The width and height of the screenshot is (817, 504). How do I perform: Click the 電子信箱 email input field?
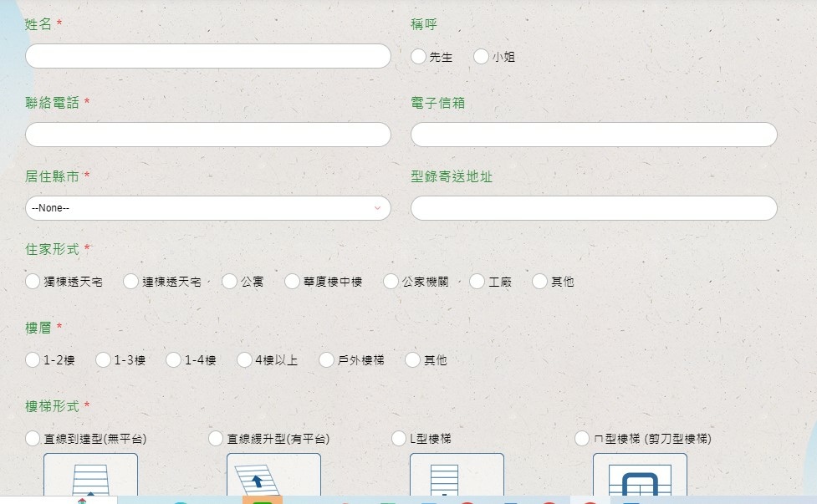point(594,135)
